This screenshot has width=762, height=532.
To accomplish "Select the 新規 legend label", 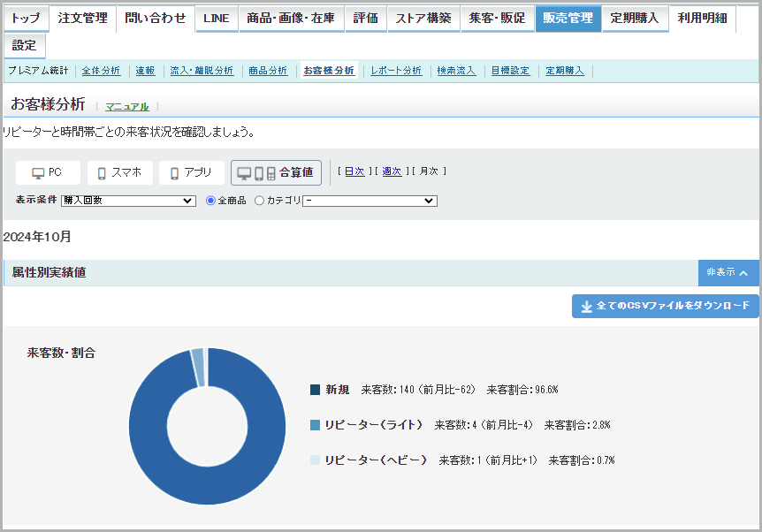I will (x=338, y=390).
